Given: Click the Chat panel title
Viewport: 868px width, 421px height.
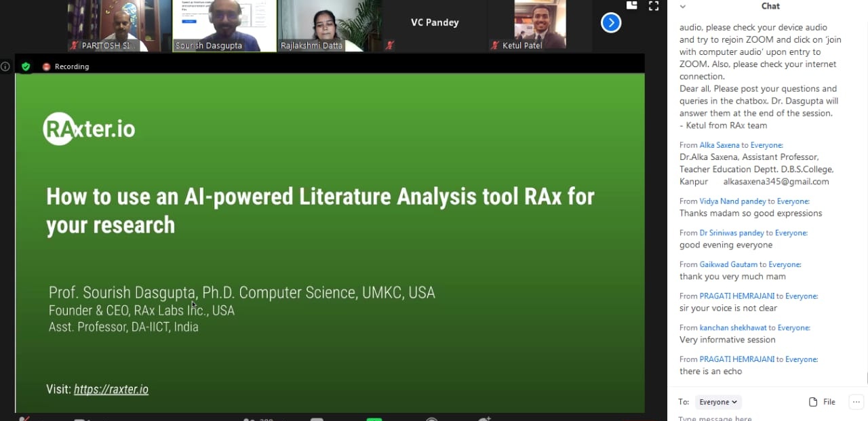Looking at the screenshot, I should 771,6.
